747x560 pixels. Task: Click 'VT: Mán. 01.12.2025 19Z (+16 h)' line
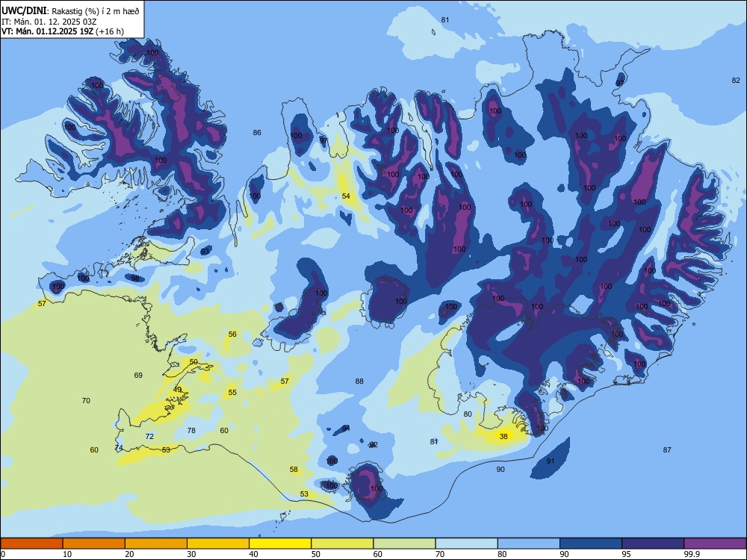click(63, 31)
